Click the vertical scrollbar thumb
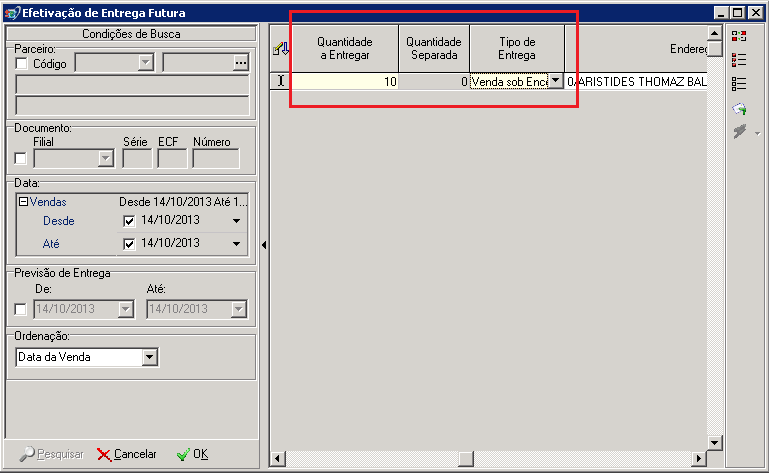Image resolution: width=769 pixels, height=473 pixels. coord(715,49)
